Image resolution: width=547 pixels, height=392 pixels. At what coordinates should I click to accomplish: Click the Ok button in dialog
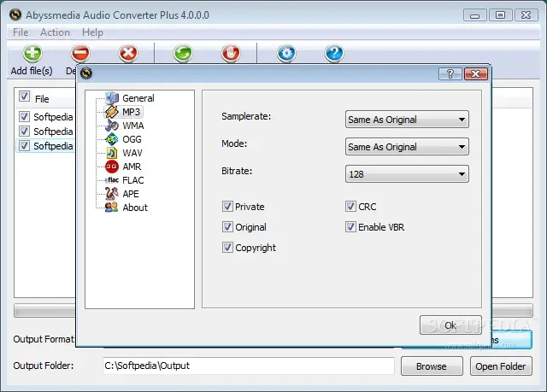tap(450, 325)
